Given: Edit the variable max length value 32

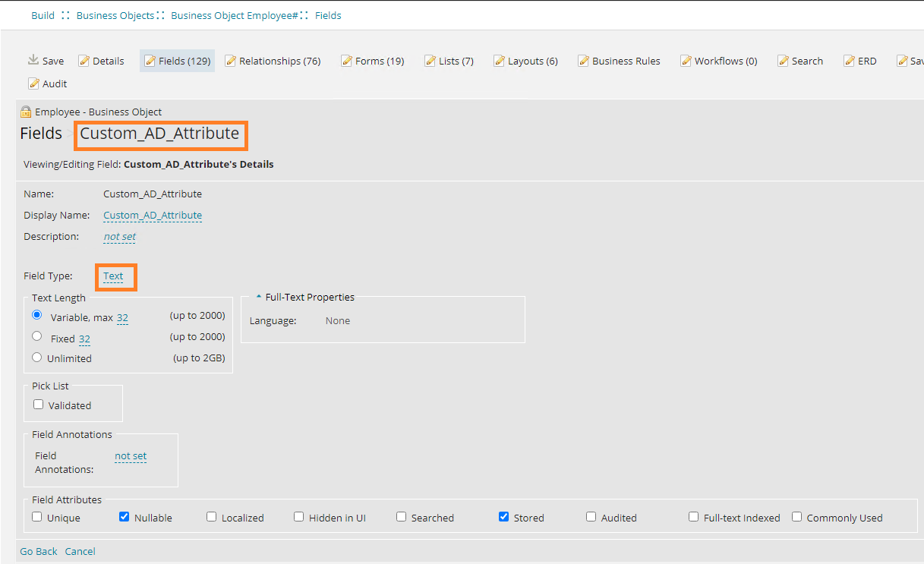Looking at the screenshot, I should (122, 317).
